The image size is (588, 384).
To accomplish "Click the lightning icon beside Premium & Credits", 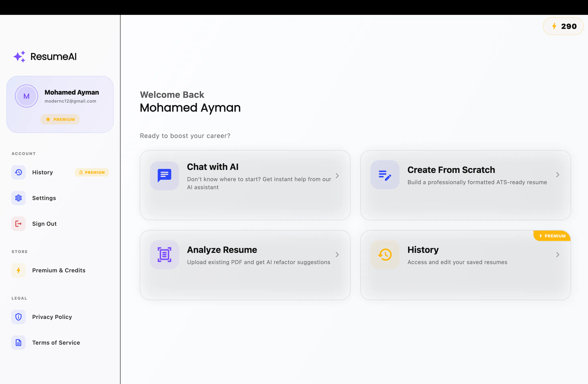I will tap(18, 270).
